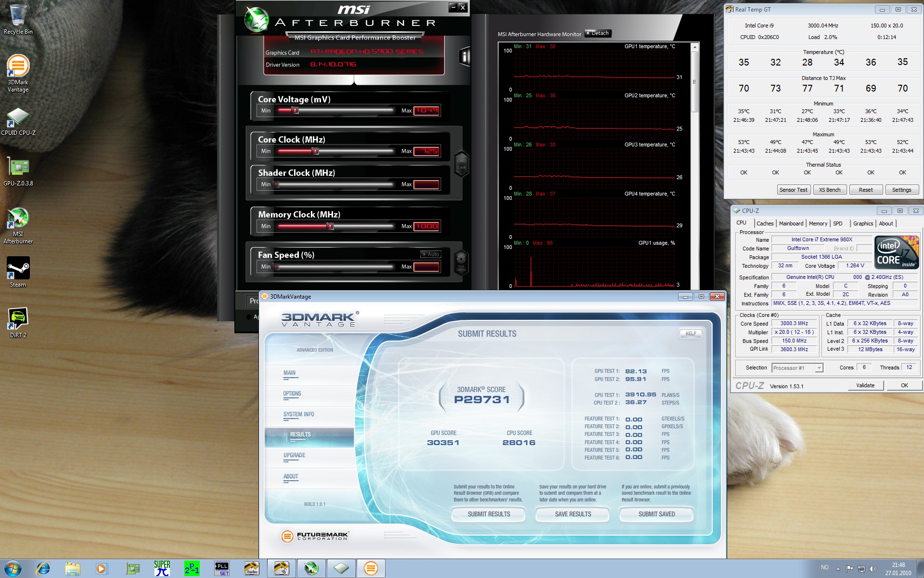Launch MSI Afterburner desktop shortcut
924x578 pixels.
18,225
